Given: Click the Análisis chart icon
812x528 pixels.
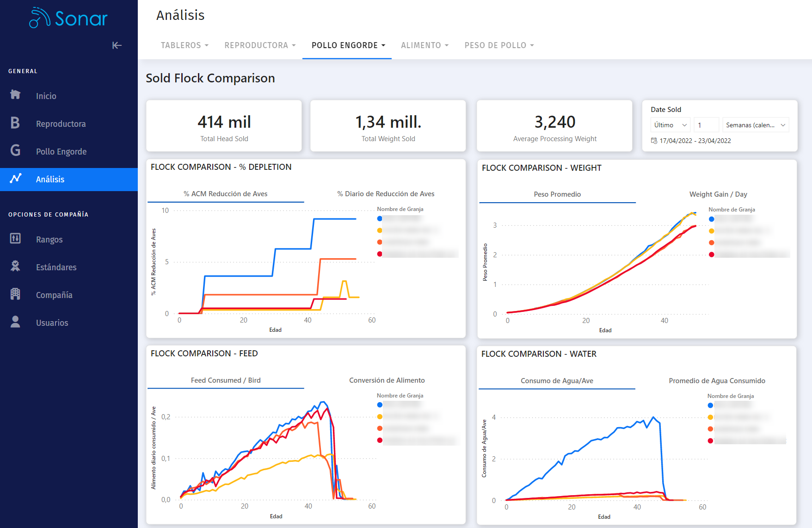Looking at the screenshot, I should [15, 179].
